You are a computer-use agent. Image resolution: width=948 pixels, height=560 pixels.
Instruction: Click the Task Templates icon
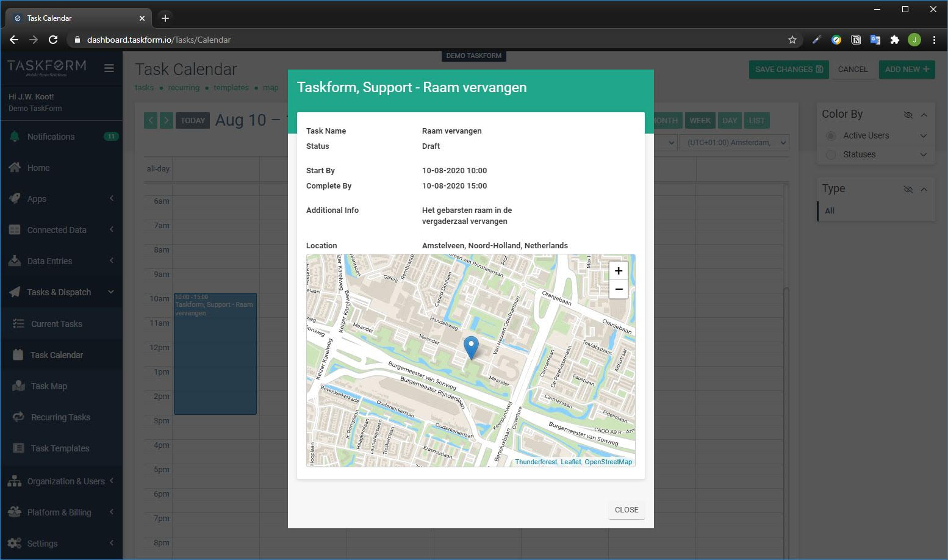tap(19, 448)
